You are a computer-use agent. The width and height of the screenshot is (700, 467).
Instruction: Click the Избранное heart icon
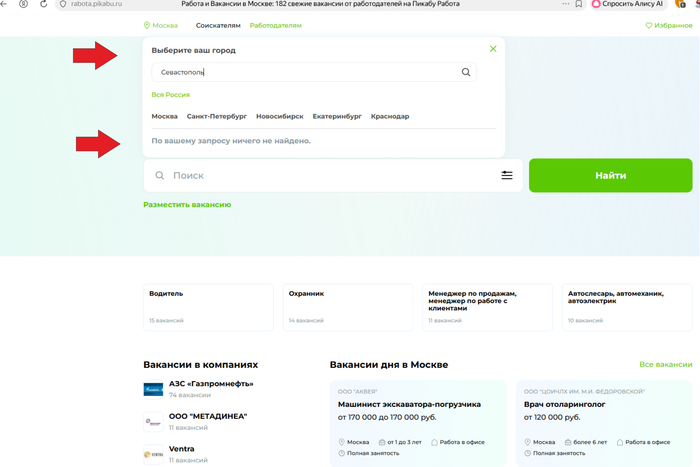[x=649, y=25]
